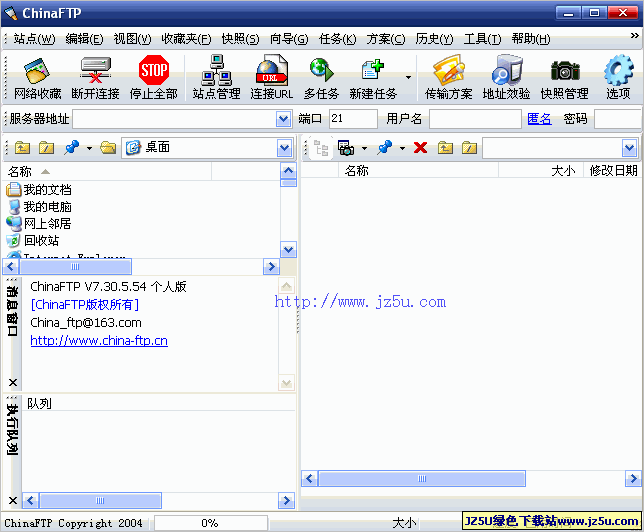Select 回收站 in local list

[x=33, y=240]
